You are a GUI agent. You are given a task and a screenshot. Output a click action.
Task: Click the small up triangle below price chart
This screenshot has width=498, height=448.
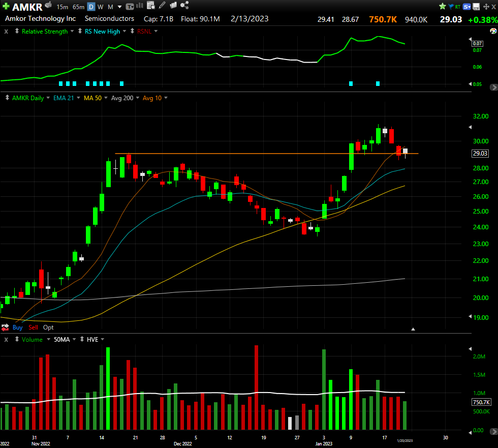coord(413,329)
